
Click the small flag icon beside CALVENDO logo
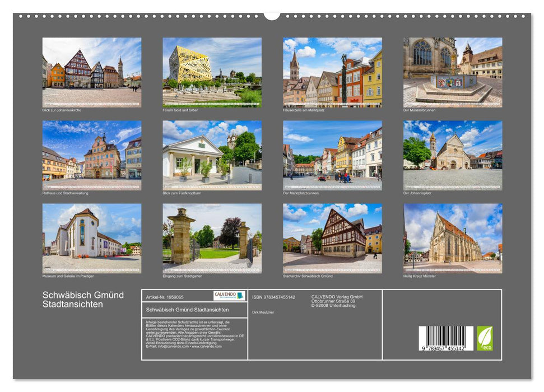(x=239, y=295)
